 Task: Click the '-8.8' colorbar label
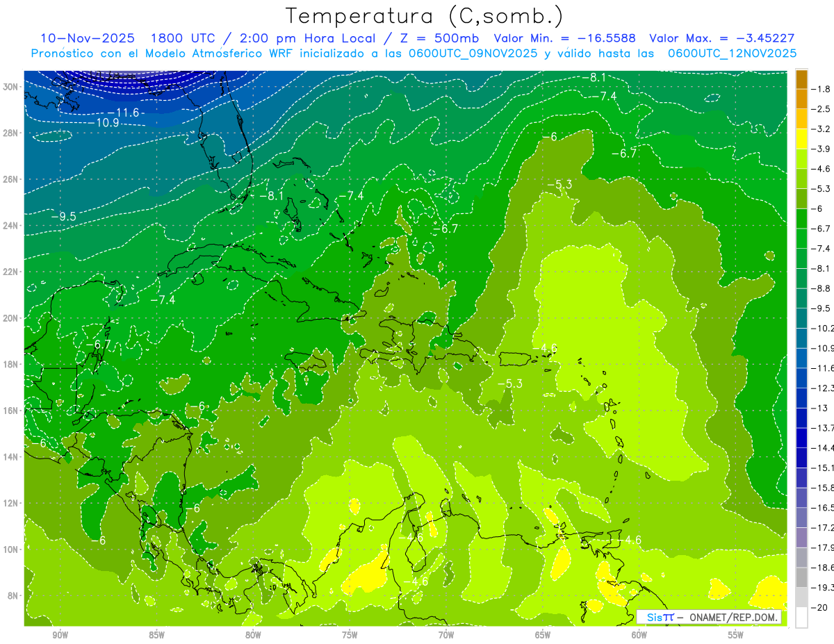point(822,288)
